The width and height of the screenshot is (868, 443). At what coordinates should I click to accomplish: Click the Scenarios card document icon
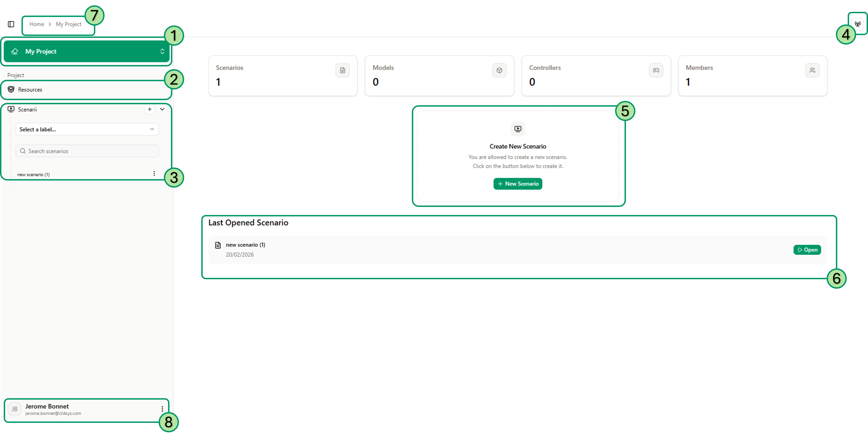(x=342, y=70)
